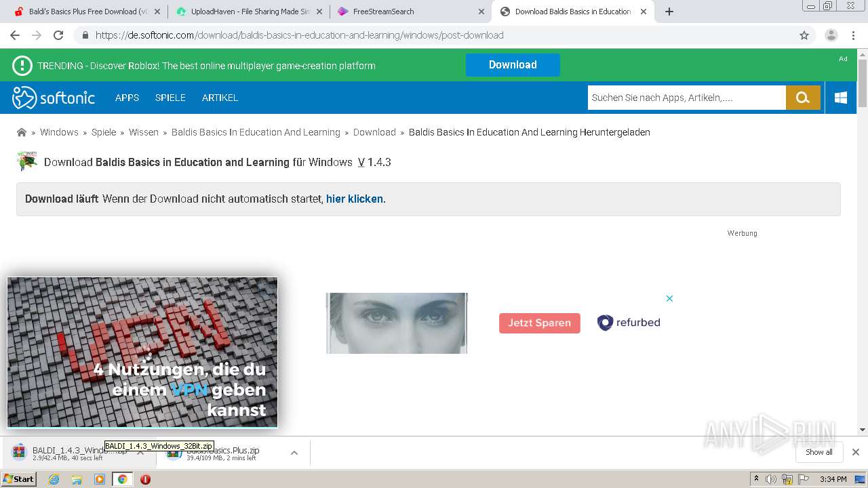This screenshot has height=488, width=868.
Task: Go to Softonic home breadcrumb icon
Action: [x=22, y=132]
